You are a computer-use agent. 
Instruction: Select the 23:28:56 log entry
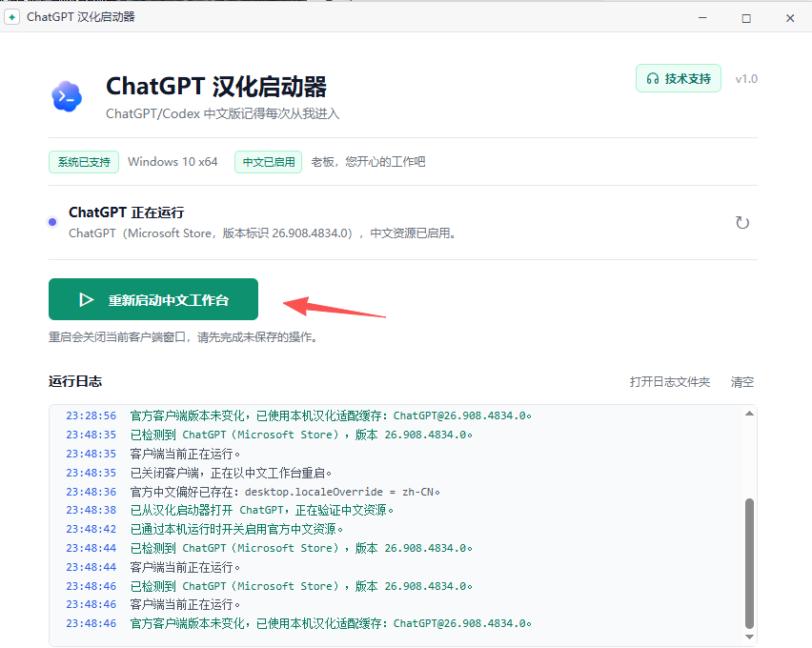298,415
